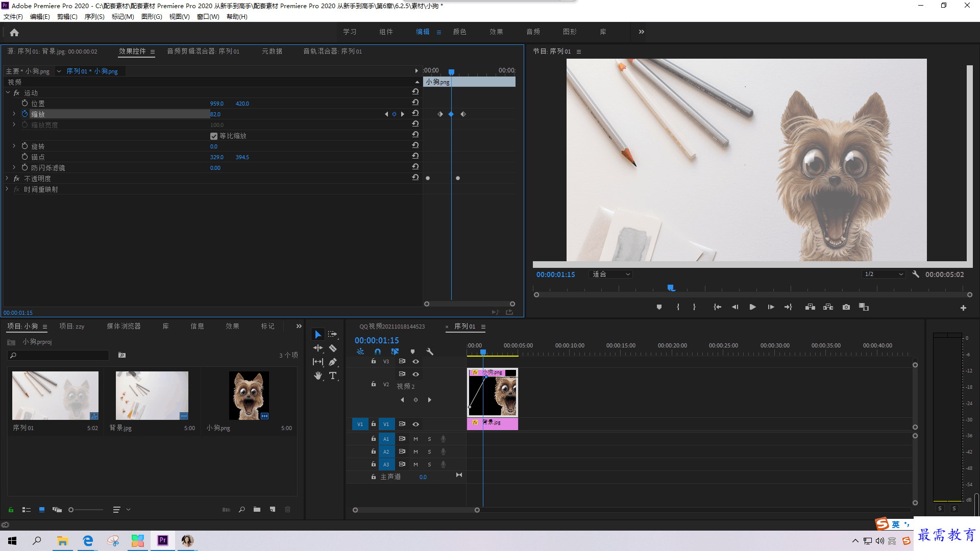Click the New Item icon in Project panel
980x551 pixels.
coord(273,509)
